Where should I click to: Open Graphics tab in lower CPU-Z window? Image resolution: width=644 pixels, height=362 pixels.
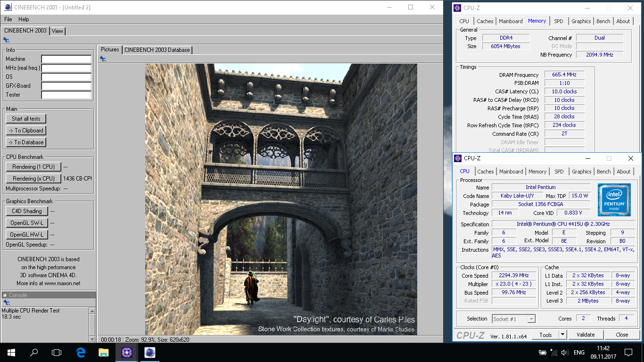pyautogui.click(x=581, y=172)
